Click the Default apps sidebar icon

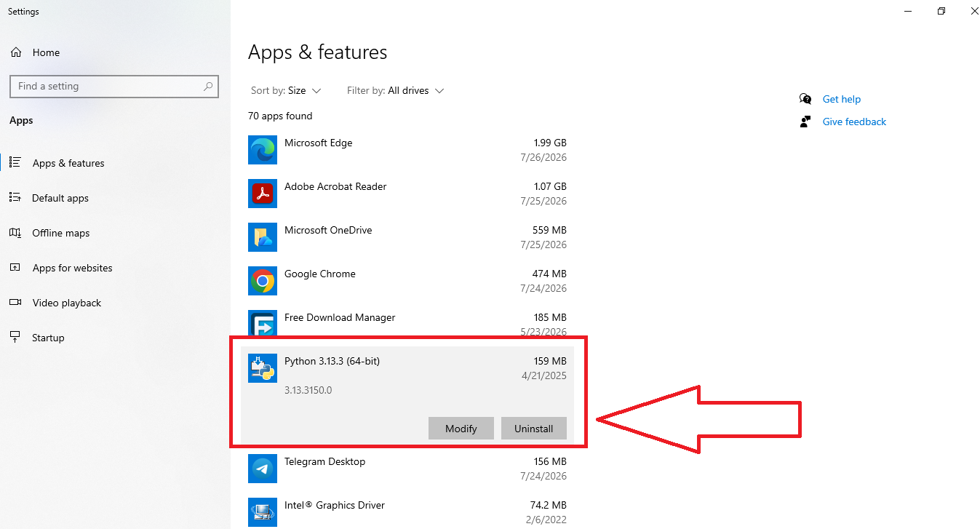click(x=15, y=197)
